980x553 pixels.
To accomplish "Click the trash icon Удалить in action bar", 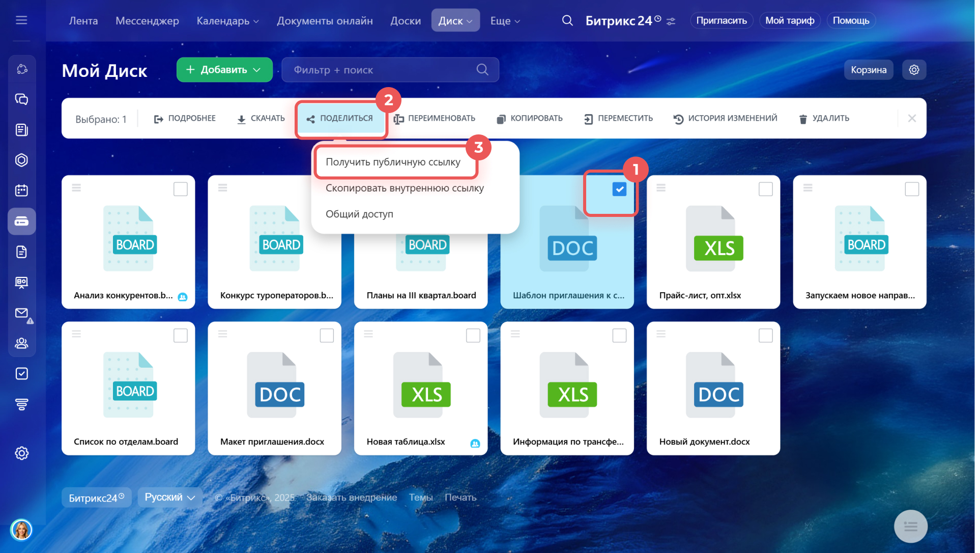I will (803, 119).
